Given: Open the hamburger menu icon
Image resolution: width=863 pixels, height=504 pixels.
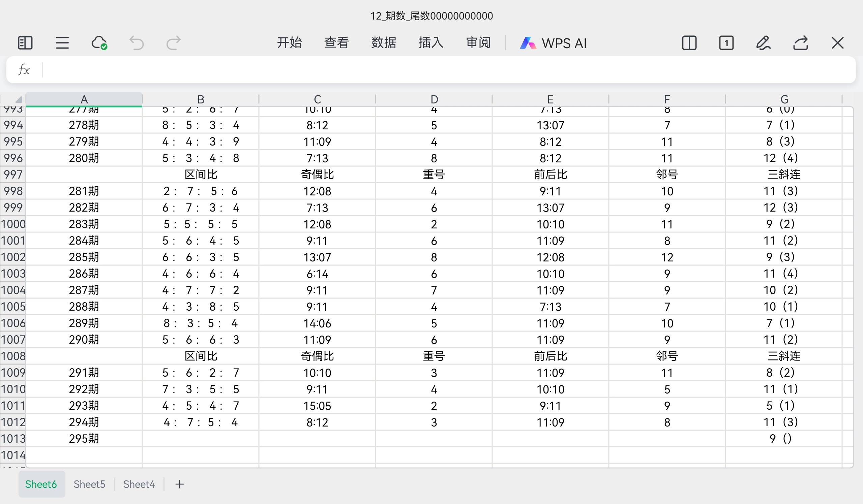Looking at the screenshot, I should click(62, 43).
